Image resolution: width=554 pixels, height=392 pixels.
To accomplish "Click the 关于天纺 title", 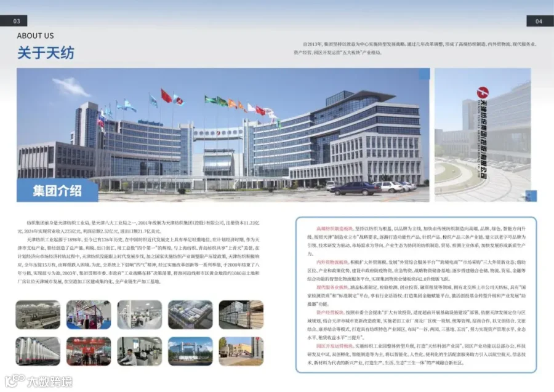I will [46, 53].
